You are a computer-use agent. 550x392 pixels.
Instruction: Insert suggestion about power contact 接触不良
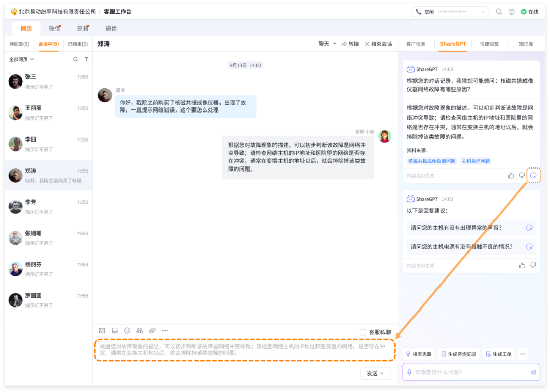click(x=529, y=247)
